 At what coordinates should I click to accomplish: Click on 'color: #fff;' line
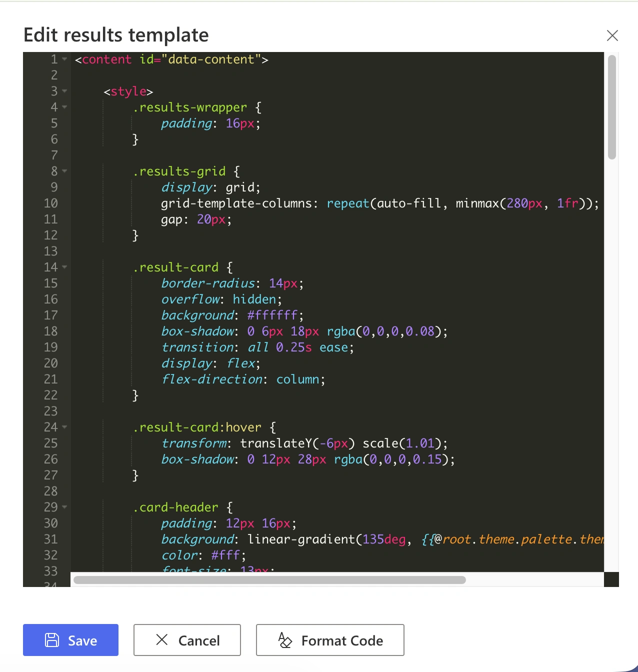[203, 555]
